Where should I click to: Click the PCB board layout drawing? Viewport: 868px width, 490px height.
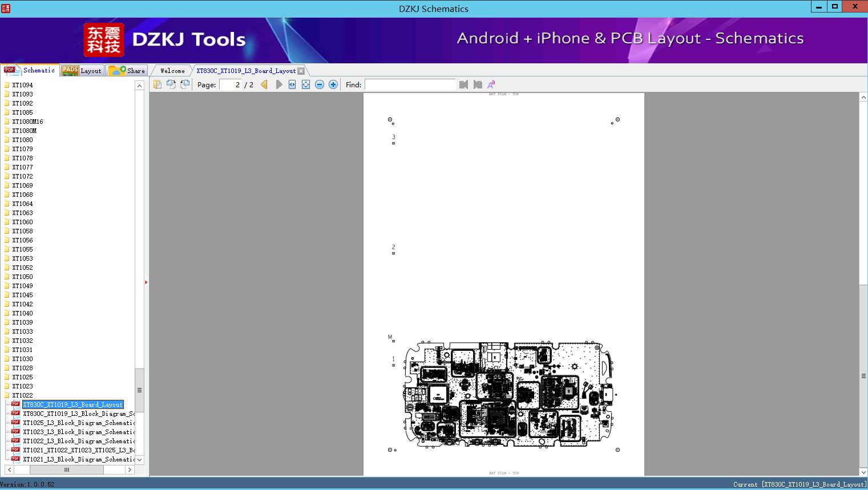coord(508,394)
